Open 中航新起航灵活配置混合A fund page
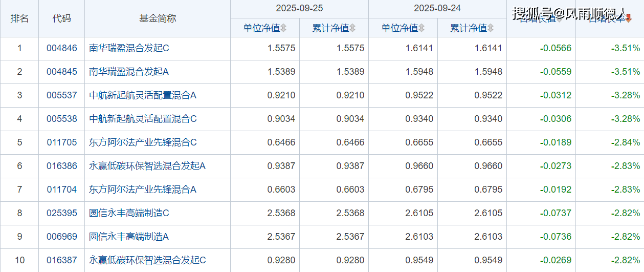 143,95
